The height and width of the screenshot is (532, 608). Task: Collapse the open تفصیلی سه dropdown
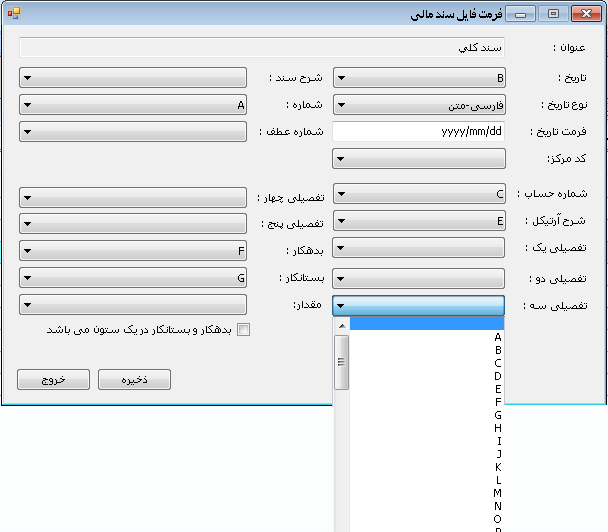click(x=419, y=306)
